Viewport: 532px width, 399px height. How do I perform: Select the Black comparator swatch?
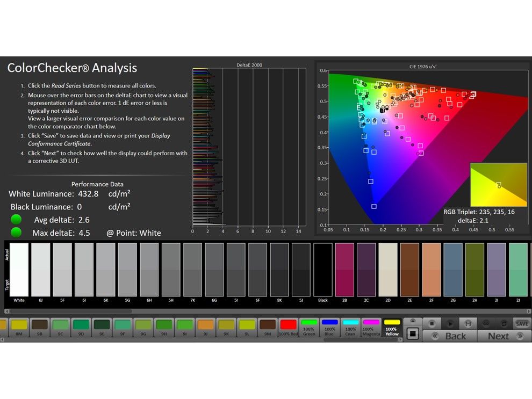[x=323, y=270]
